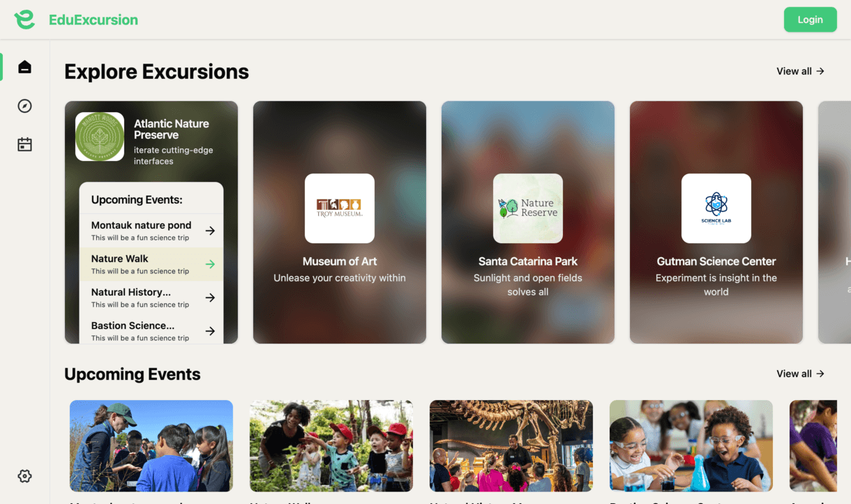851x504 pixels.
Task: Click the EduExcursion logo icon
Action: pyautogui.click(x=24, y=20)
